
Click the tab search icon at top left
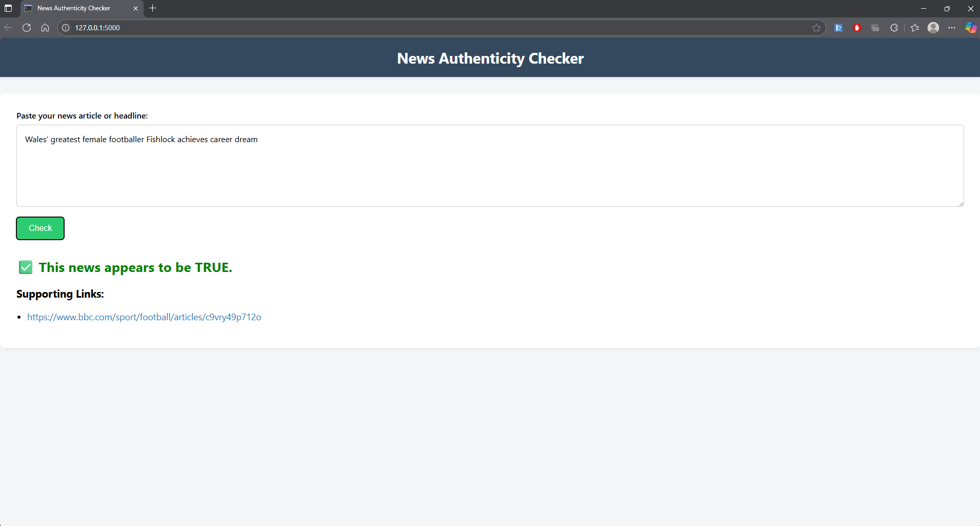[x=8, y=8]
